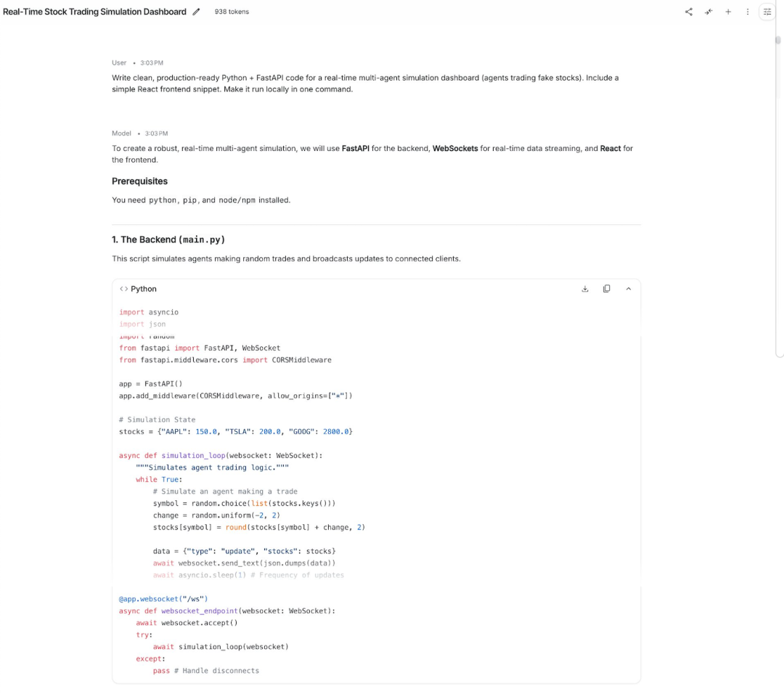784x694 pixels.
Task: Click the User turn label
Action: click(x=119, y=63)
